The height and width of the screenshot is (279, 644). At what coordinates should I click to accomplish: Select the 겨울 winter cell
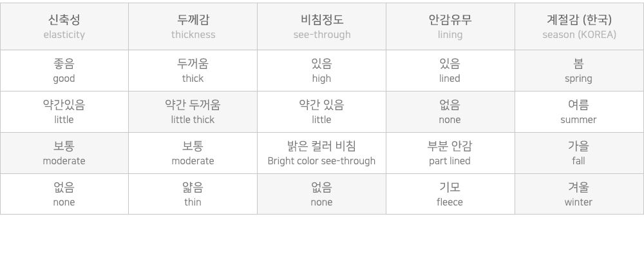[x=579, y=194]
